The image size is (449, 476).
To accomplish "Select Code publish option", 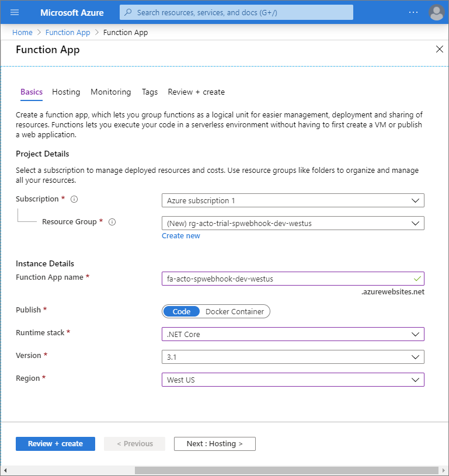I will click(x=181, y=311).
